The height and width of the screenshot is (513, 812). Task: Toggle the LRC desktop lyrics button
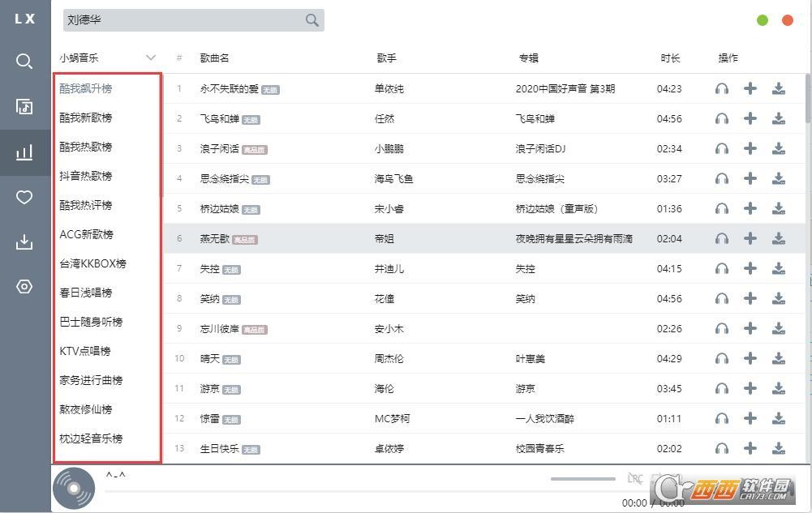[635, 479]
